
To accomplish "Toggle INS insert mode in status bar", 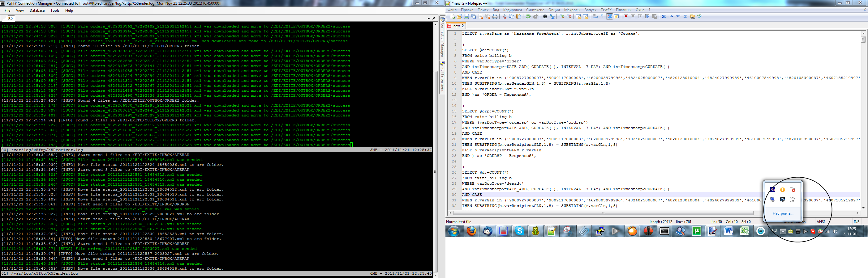I will (856, 222).
